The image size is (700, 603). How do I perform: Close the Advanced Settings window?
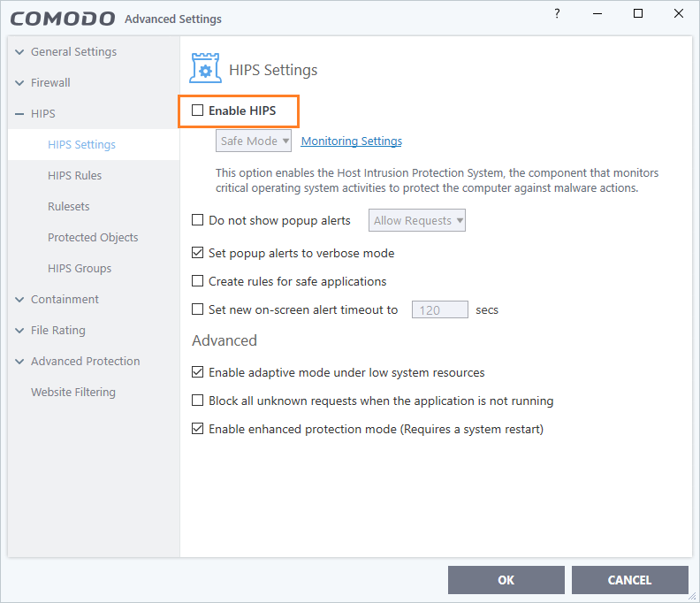[x=678, y=14]
